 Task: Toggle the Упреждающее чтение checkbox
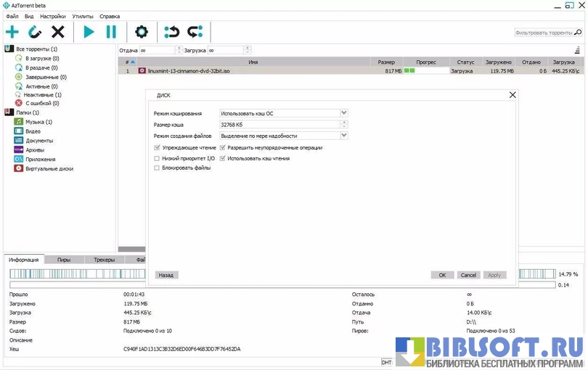coord(157,147)
